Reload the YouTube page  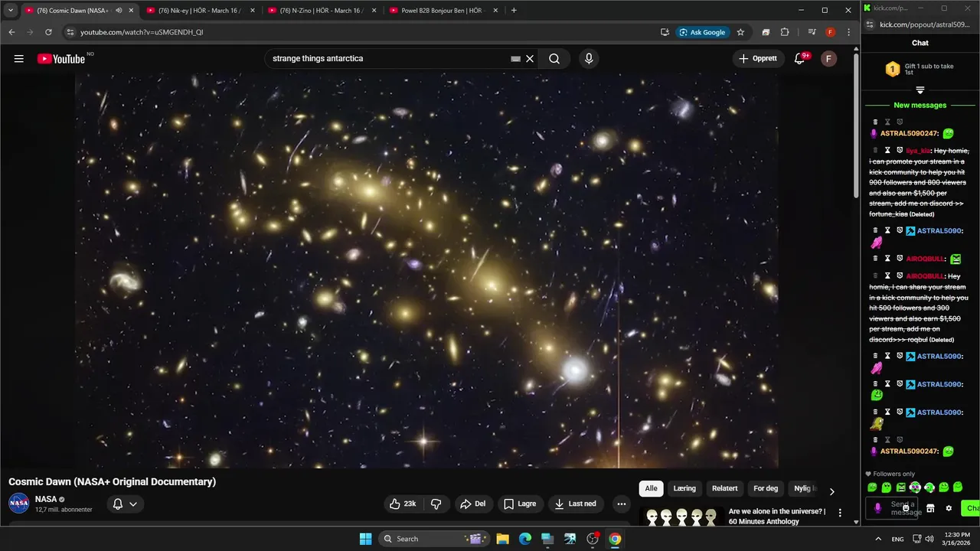[48, 32]
